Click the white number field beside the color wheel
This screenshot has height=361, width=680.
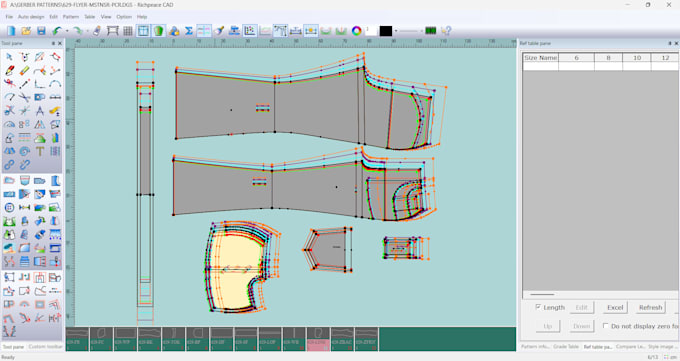click(x=371, y=31)
